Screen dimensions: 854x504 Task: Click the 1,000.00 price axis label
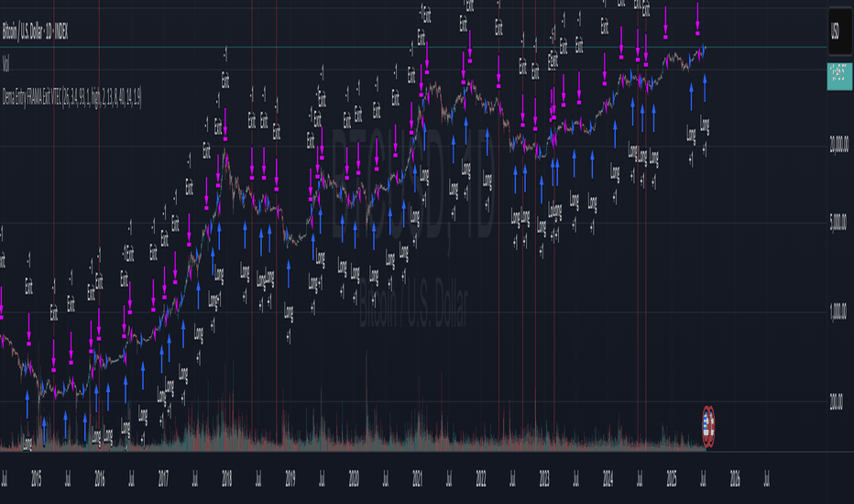(x=838, y=312)
